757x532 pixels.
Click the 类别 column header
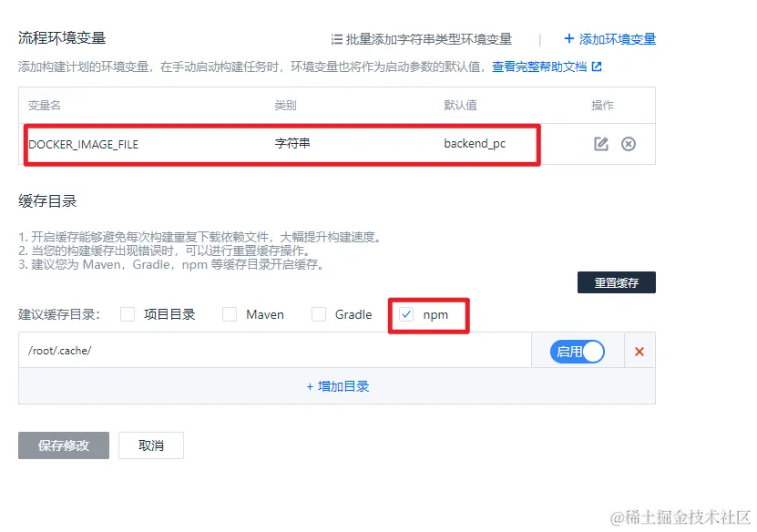click(x=285, y=106)
